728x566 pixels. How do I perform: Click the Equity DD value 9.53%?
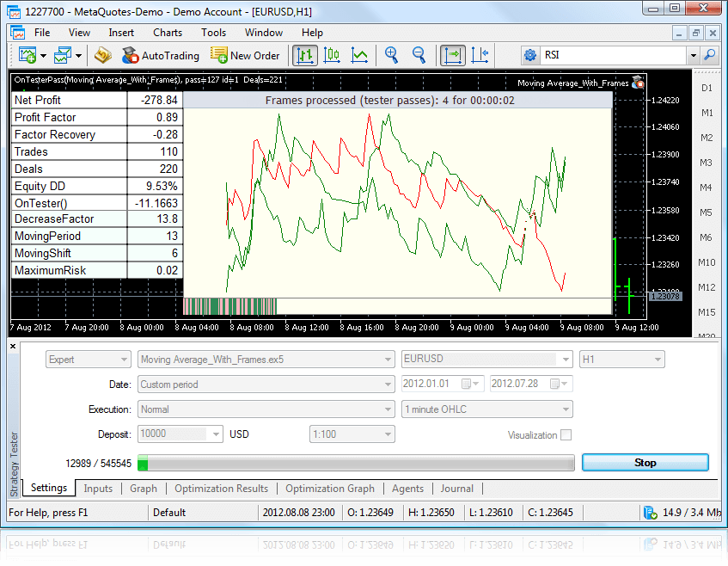(x=155, y=186)
